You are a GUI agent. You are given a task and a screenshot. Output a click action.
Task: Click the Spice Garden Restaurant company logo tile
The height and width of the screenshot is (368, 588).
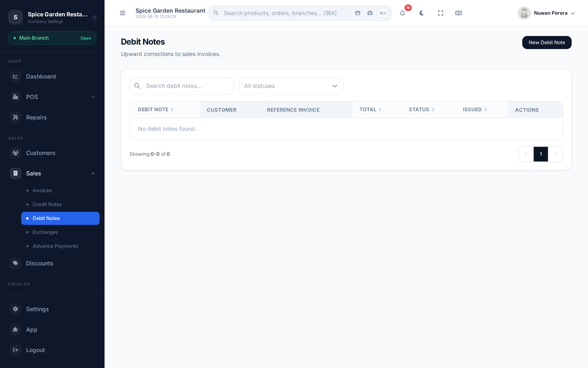click(x=16, y=17)
